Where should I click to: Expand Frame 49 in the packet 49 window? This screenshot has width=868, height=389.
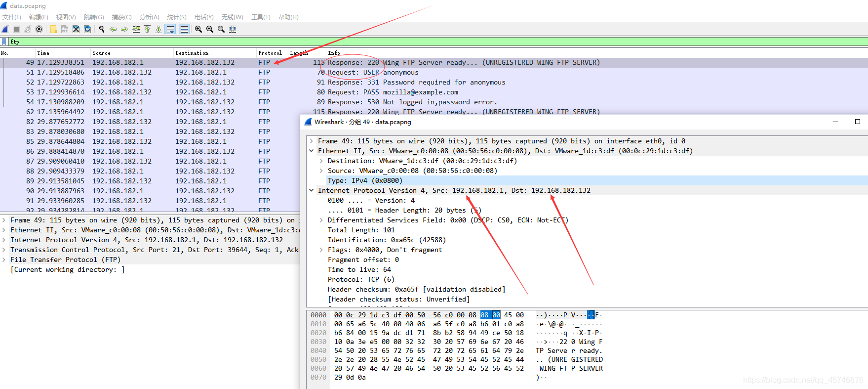(312, 141)
